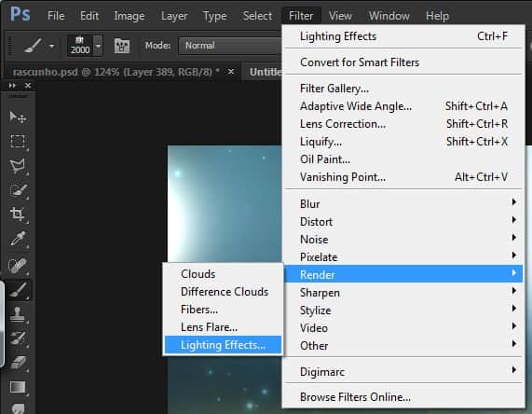Open brush size preset picker 2000
Screen dimensions: 532x414
(85, 46)
